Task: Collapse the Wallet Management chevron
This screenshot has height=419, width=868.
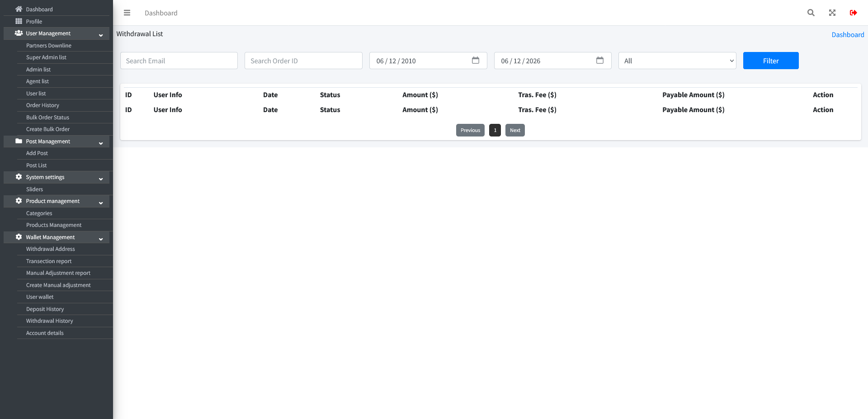Action: 101,239
